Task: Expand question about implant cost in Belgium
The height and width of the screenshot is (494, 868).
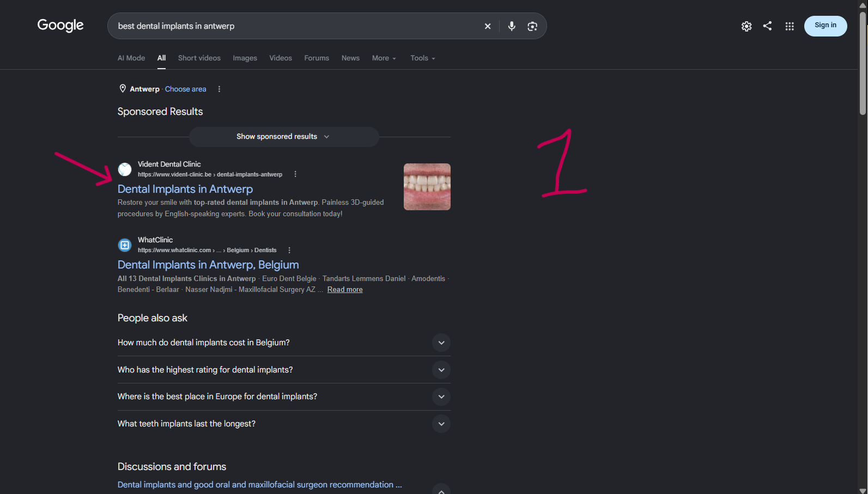Action: pos(284,343)
